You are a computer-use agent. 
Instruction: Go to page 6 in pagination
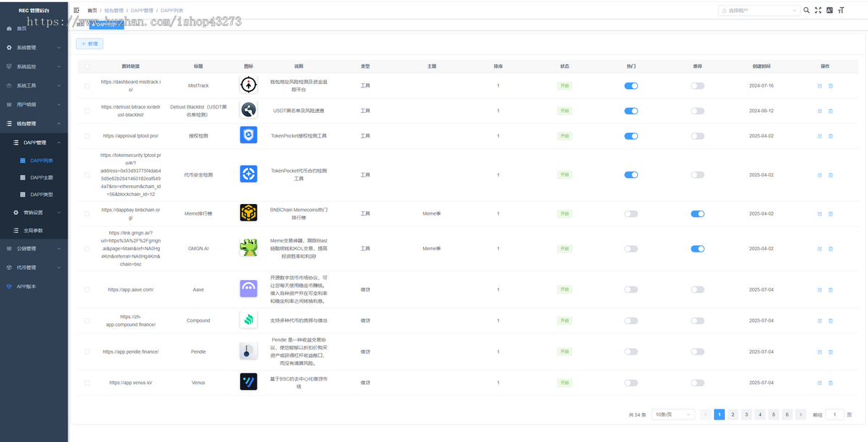coord(787,415)
